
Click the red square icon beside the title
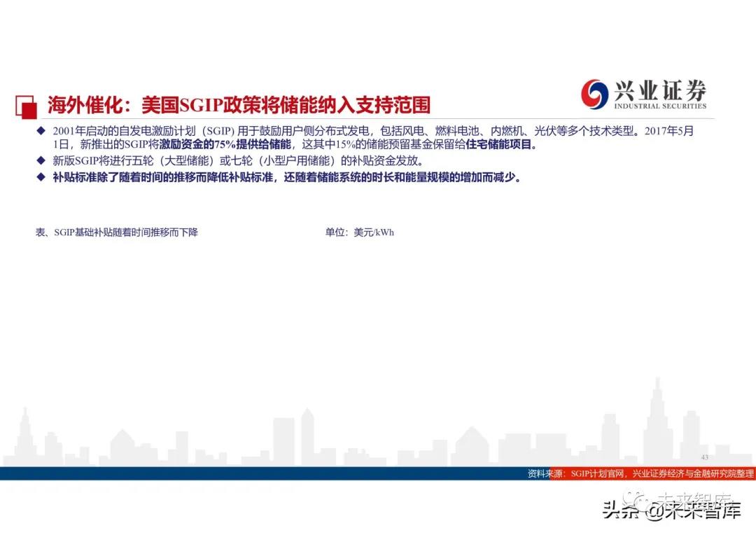pos(26,105)
